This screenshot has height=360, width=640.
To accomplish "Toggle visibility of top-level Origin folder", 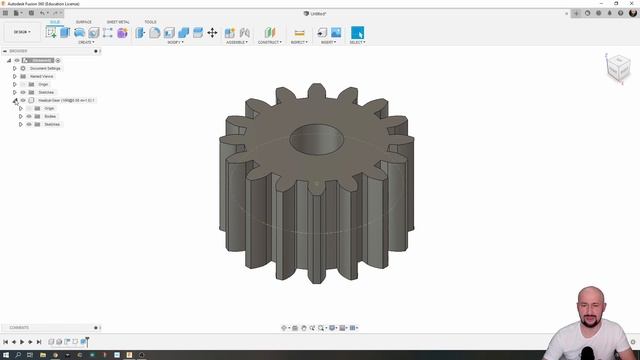I will [x=23, y=84].
